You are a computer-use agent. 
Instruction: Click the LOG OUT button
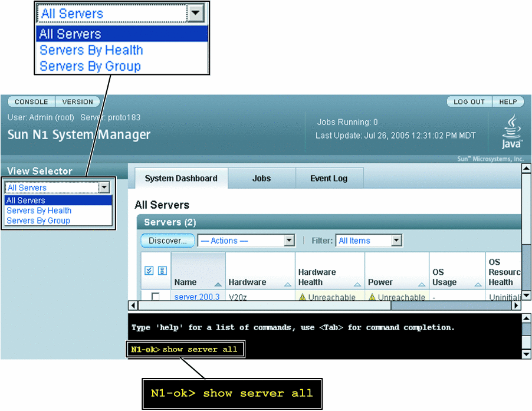pyautogui.click(x=469, y=102)
